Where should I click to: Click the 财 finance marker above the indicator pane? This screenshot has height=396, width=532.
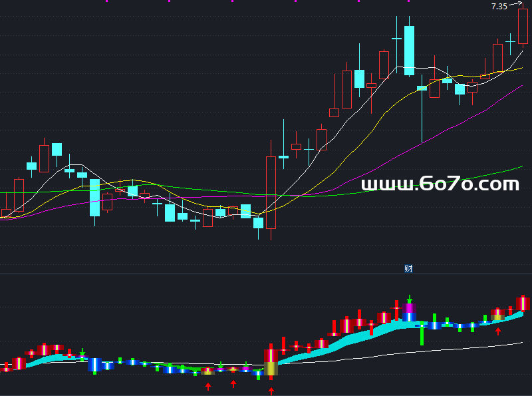point(408,269)
